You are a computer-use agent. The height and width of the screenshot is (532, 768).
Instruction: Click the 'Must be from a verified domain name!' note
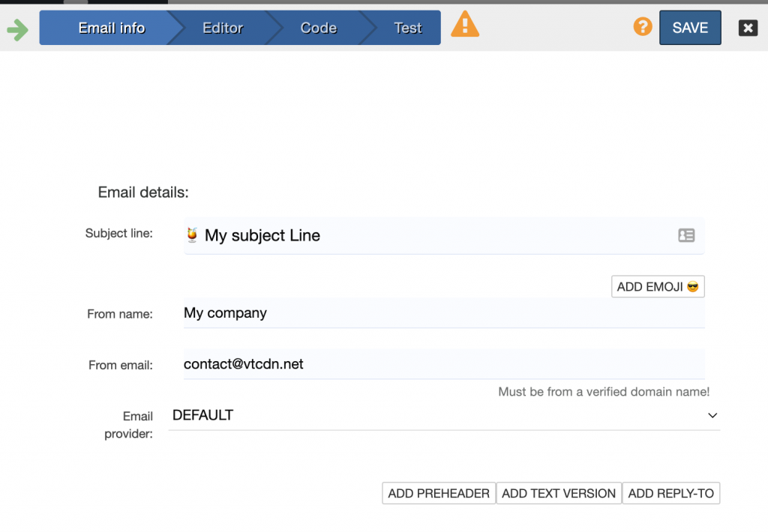click(x=604, y=392)
